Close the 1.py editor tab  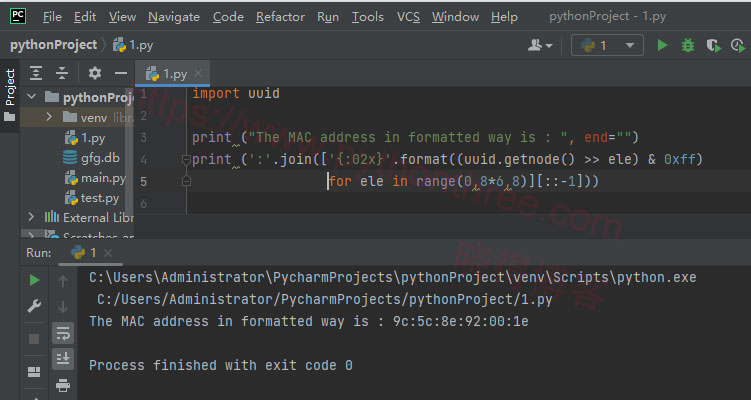coord(198,73)
